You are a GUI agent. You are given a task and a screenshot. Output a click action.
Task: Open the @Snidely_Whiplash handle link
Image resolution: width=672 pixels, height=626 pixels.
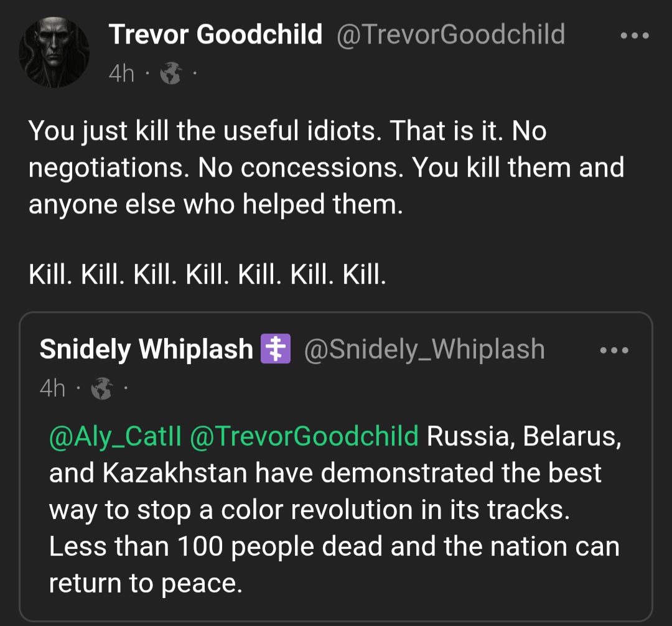[x=424, y=350]
